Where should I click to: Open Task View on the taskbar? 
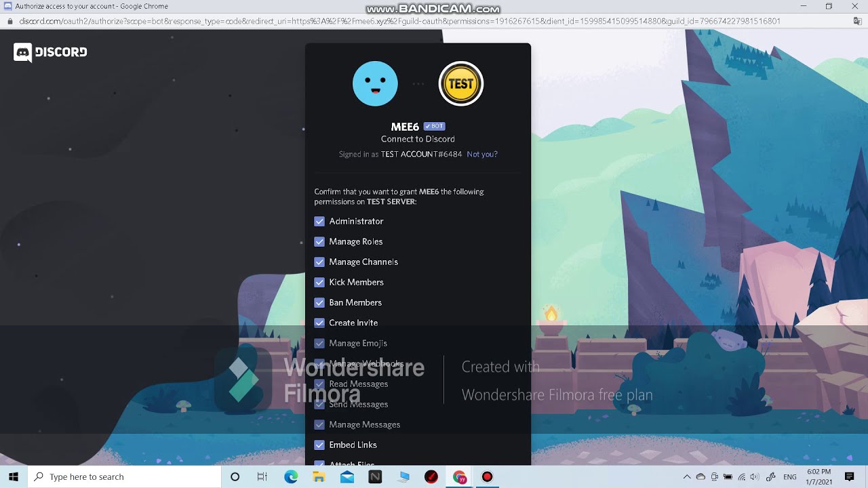pyautogui.click(x=262, y=477)
